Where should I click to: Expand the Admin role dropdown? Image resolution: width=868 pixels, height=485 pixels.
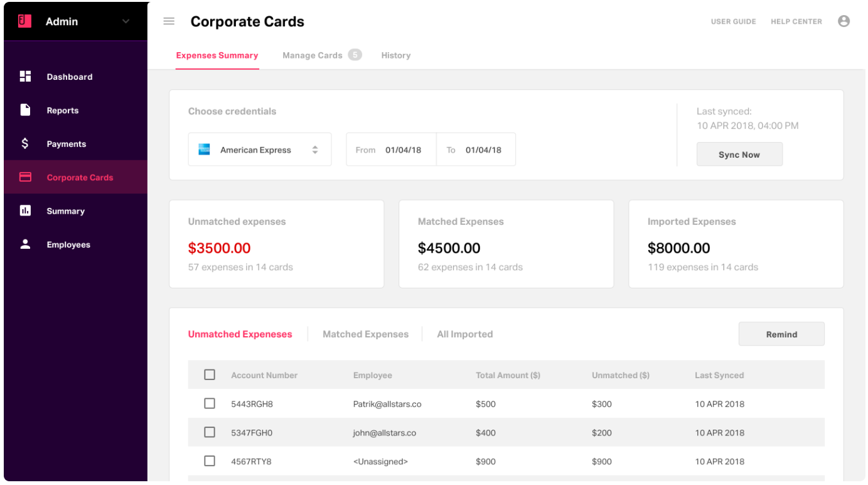[x=126, y=21]
